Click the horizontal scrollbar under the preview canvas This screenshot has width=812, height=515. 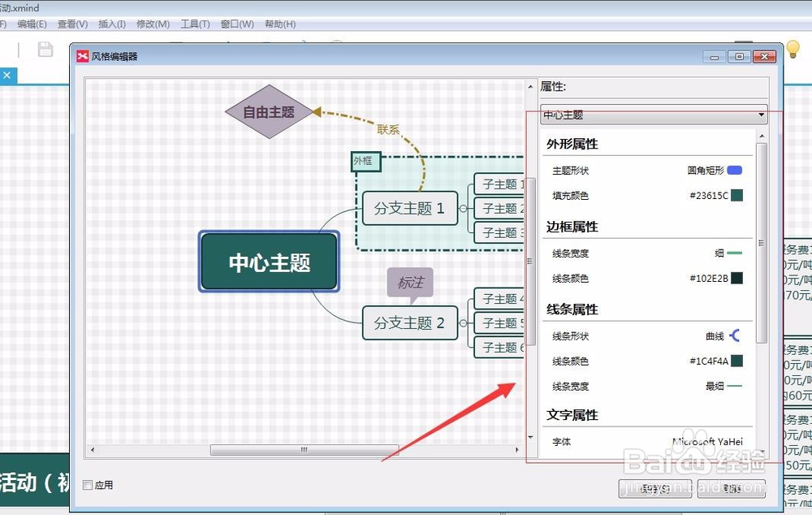(x=304, y=449)
